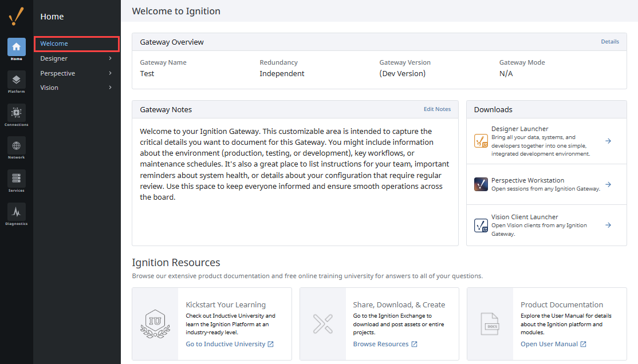Click the Gateway Notes panel title

[x=166, y=109]
